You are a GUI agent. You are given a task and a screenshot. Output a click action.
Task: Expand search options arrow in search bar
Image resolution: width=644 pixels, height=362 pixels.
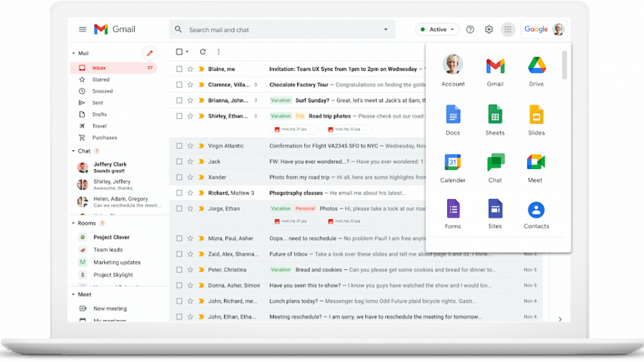pos(386,30)
